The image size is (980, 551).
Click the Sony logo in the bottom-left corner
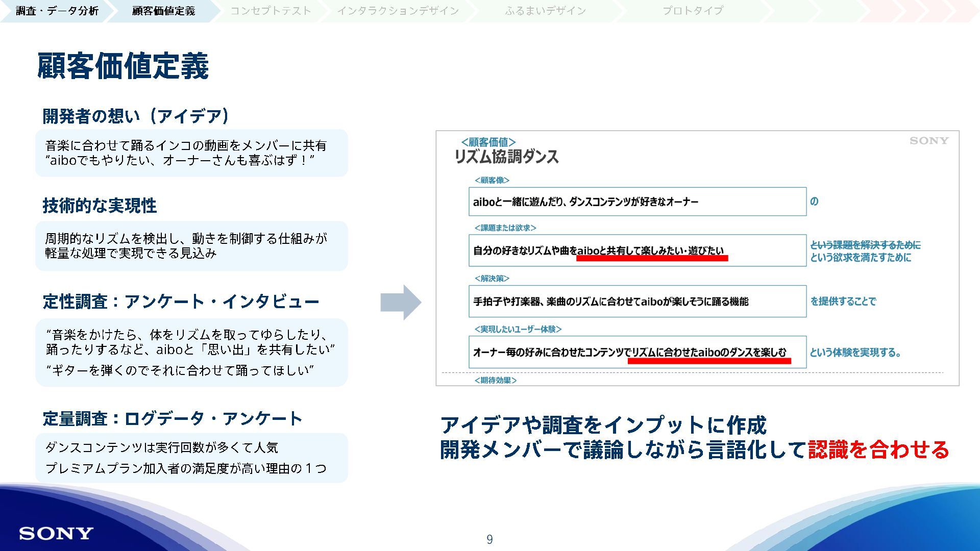(x=56, y=534)
